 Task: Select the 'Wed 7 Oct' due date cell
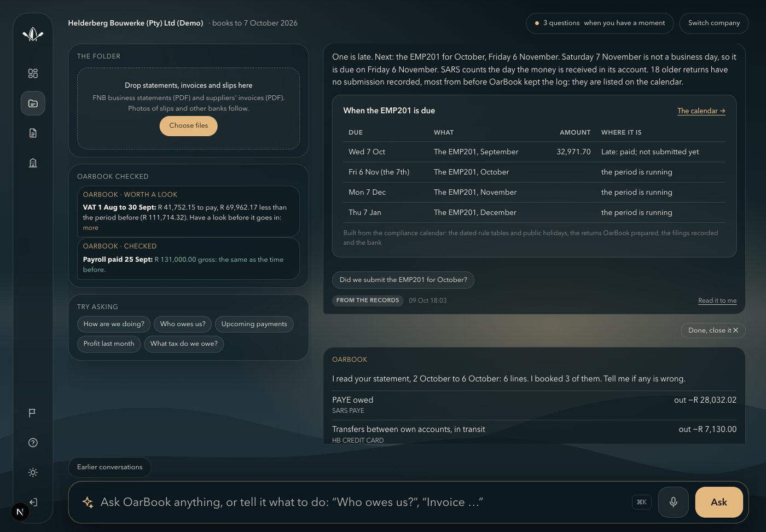point(367,152)
